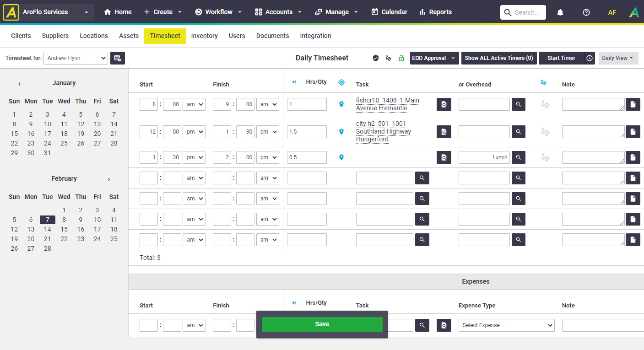Click the shield verification icon
644x350 pixels.
(x=376, y=58)
